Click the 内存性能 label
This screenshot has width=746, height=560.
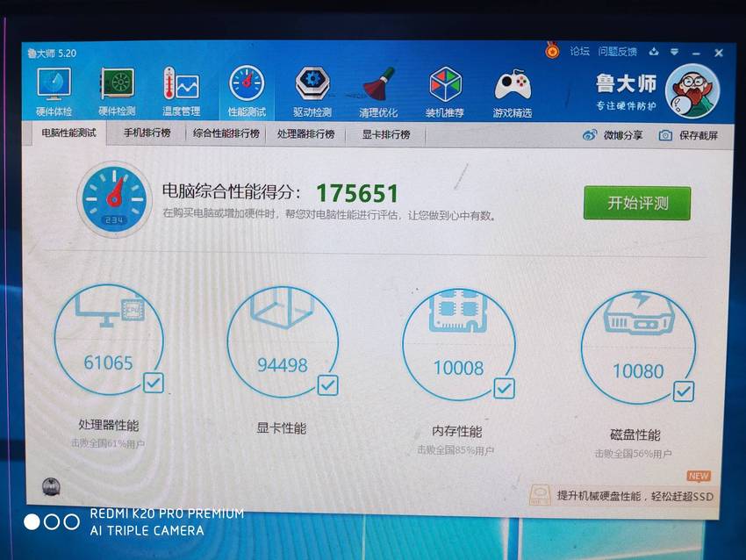(x=456, y=432)
